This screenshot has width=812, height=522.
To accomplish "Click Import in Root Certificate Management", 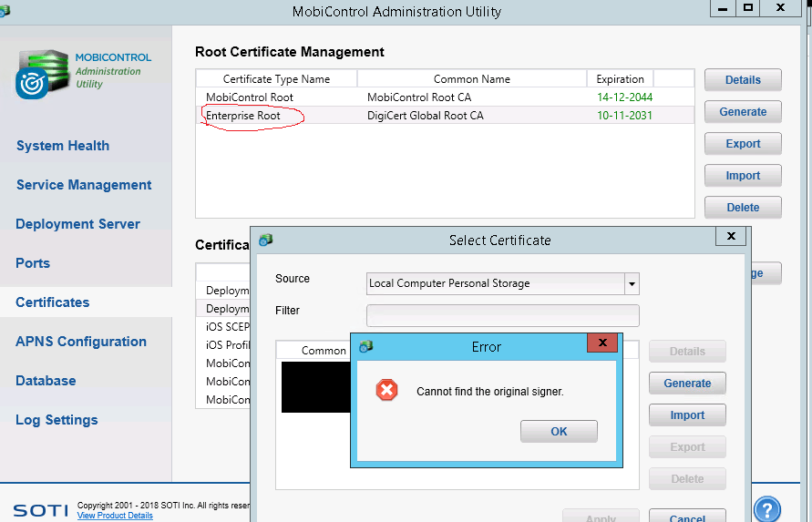I will [743, 176].
